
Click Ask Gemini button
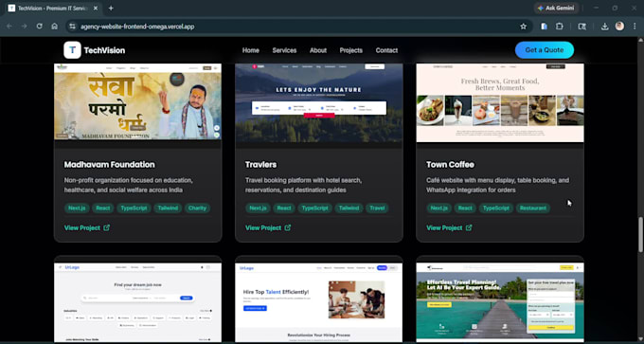[557, 8]
